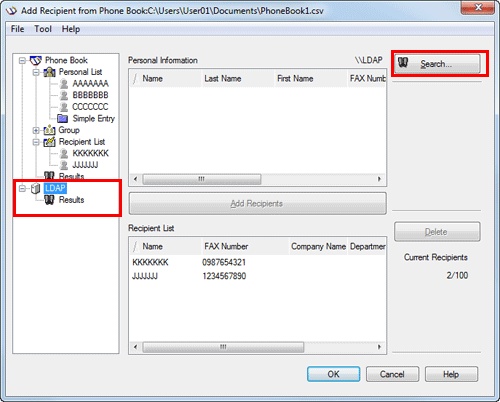The width and height of the screenshot is (500, 402).
Task: Click the person icon beside KKKKKKK
Action: pos(64,153)
